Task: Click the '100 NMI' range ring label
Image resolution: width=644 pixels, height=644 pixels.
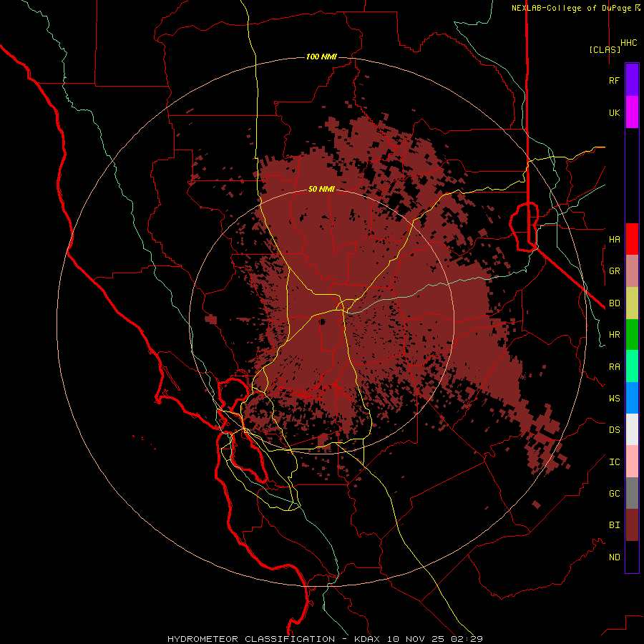Action: coord(321,57)
